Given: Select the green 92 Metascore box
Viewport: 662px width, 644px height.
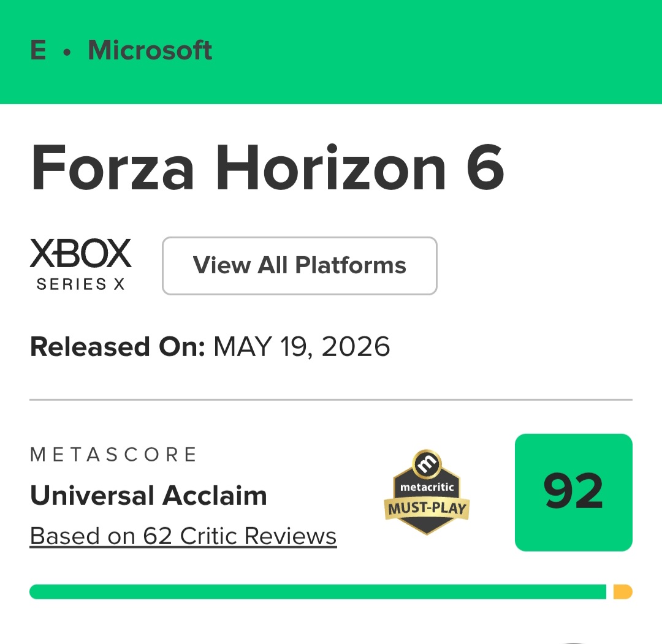Looking at the screenshot, I should point(573,492).
